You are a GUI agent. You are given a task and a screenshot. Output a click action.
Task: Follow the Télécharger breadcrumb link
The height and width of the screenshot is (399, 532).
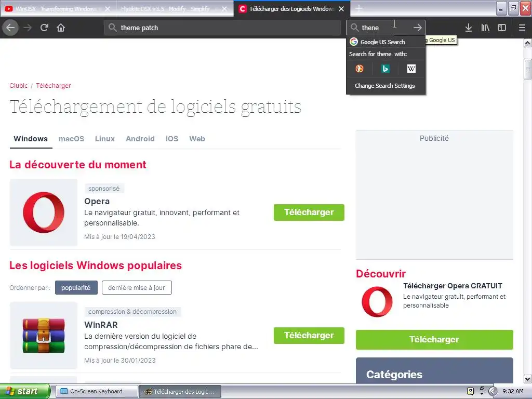pyautogui.click(x=54, y=86)
